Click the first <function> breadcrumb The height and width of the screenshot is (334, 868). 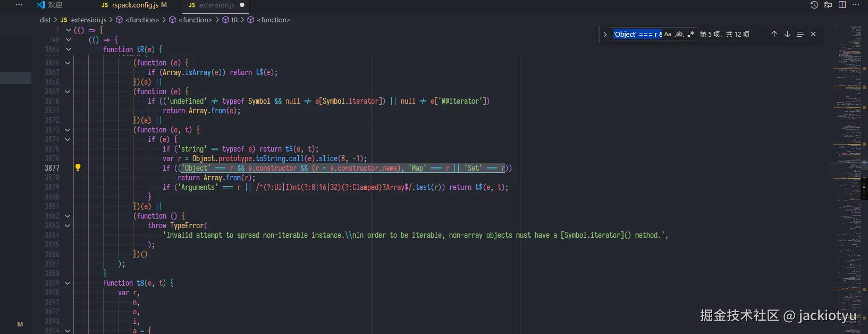pos(142,20)
